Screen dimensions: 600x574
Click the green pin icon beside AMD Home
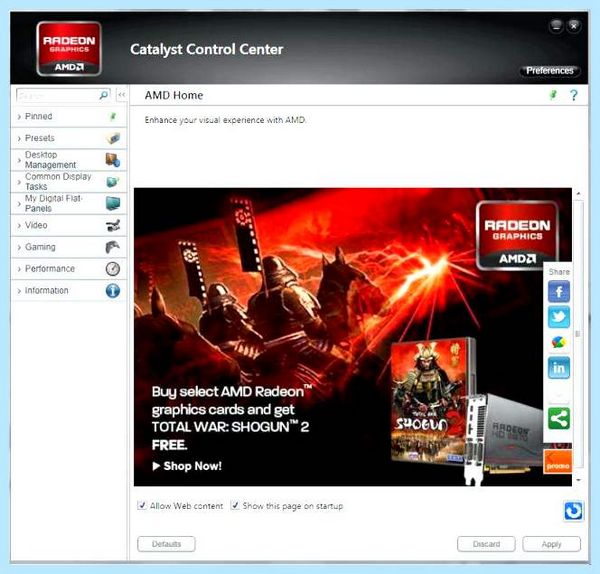pos(553,95)
